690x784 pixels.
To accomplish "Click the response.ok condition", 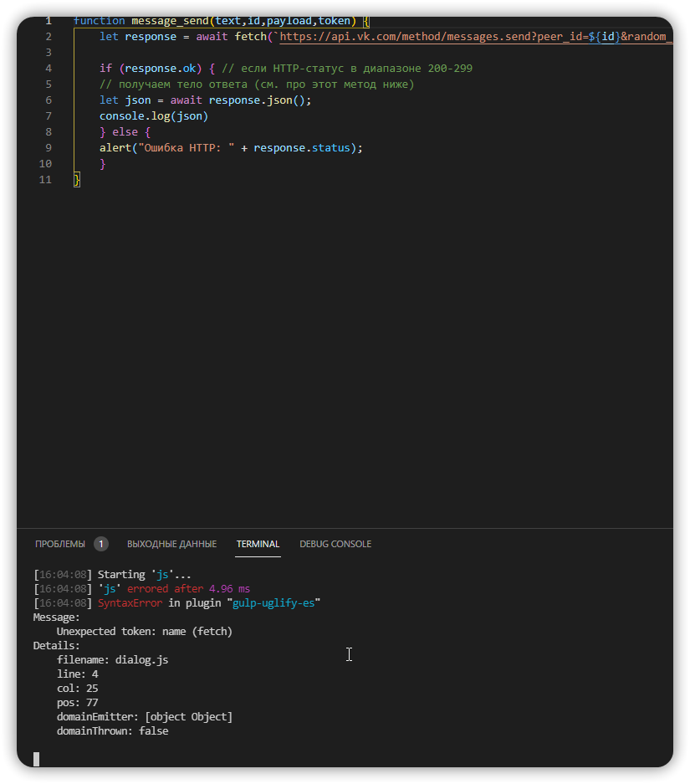I will click(x=161, y=68).
